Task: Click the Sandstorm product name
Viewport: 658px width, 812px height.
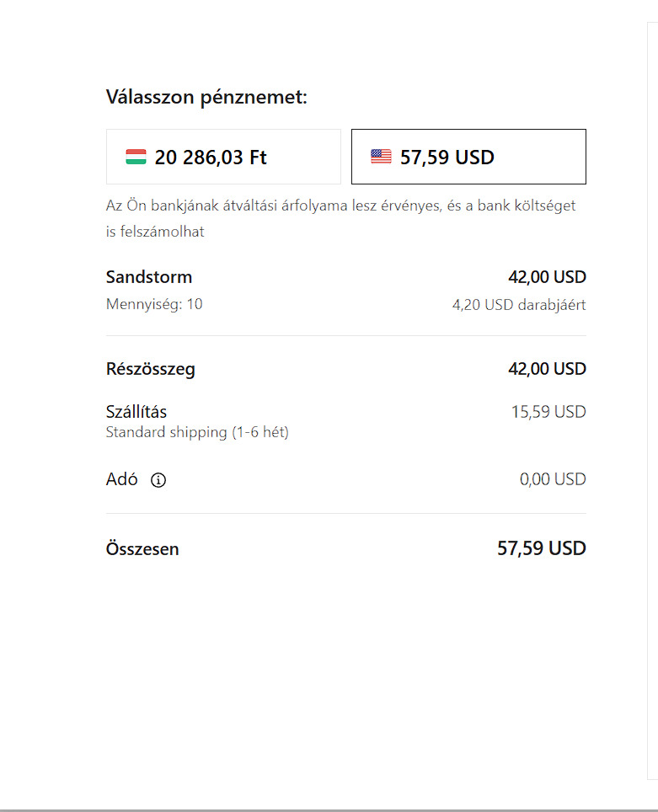Action: pyautogui.click(x=149, y=277)
